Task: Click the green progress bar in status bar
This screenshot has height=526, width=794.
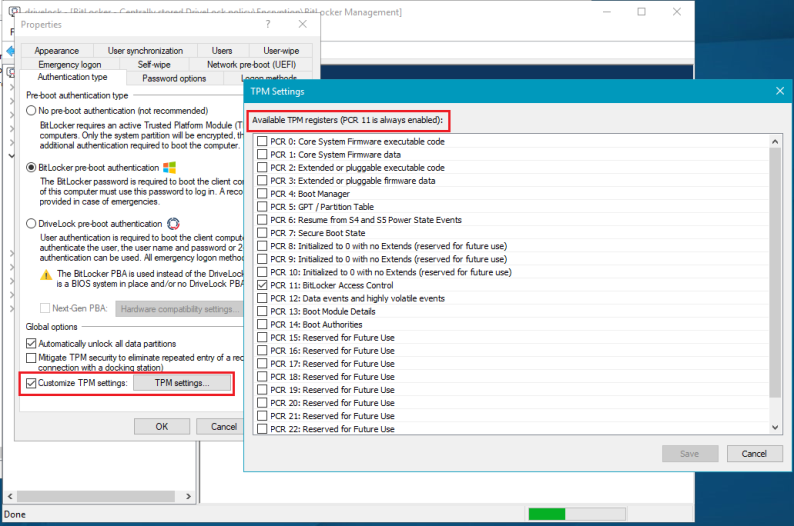Action: tap(546, 514)
